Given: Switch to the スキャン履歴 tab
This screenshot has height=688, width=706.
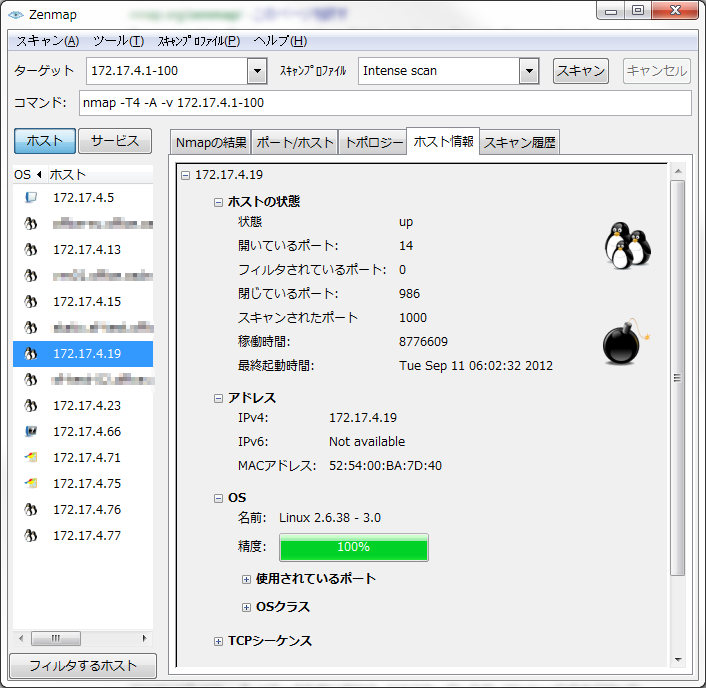Looking at the screenshot, I should pyautogui.click(x=520, y=142).
